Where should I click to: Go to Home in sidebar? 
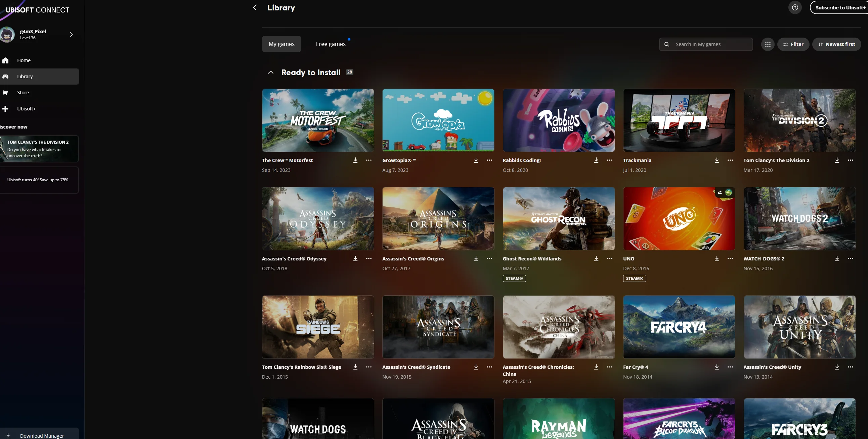[x=39, y=60]
